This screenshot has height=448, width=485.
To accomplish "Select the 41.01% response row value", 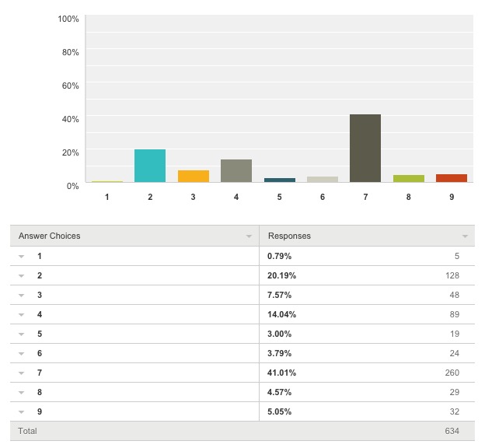I will tap(281, 373).
